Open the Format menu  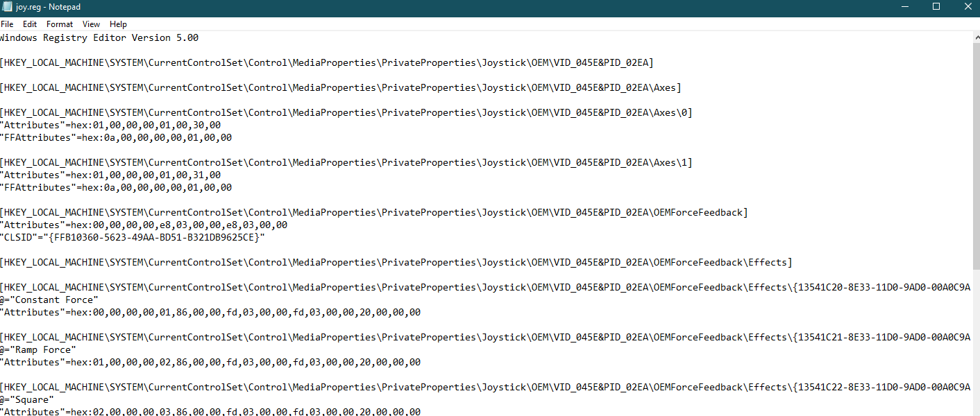(x=60, y=24)
